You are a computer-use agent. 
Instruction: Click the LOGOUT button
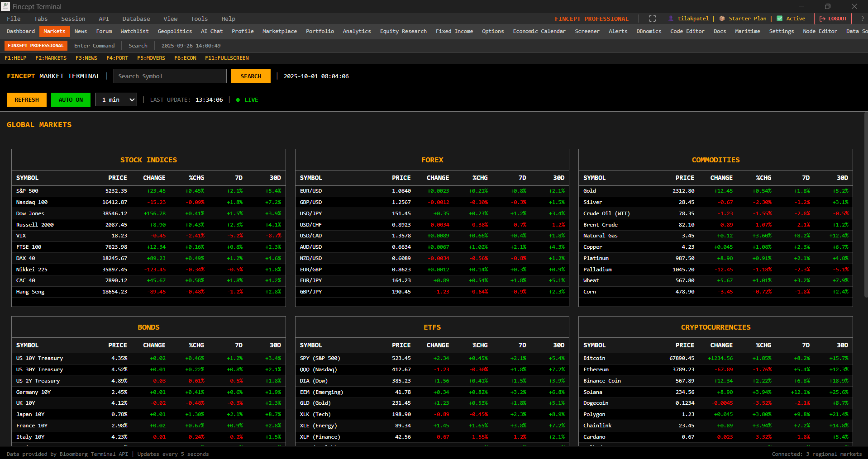[x=833, y=19]
